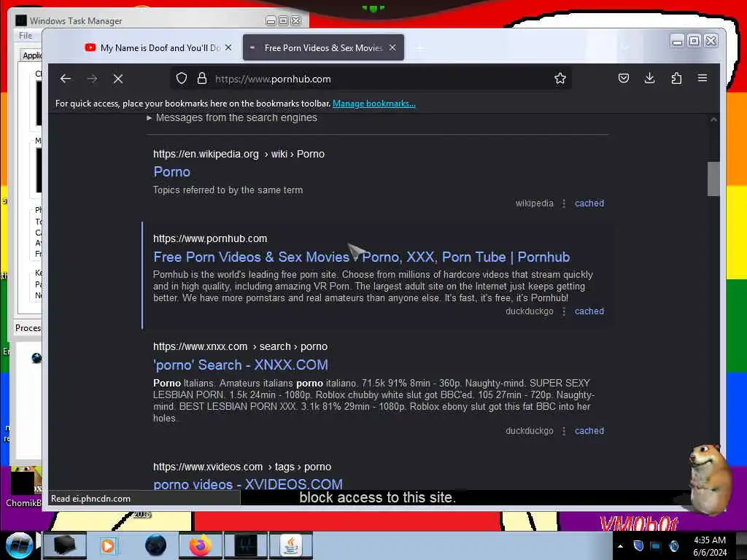The height and width of the screenshot is (560, 747).
Task: Open the black box taskbar icon
Action: coord(64,545)
